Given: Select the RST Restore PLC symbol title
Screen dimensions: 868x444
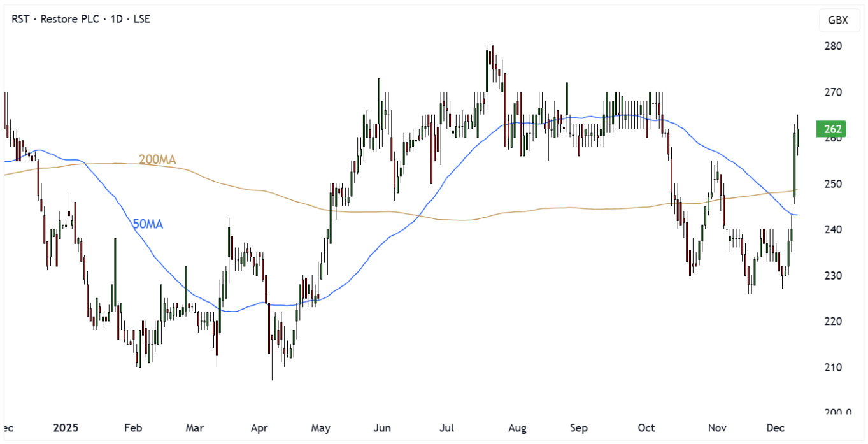Looking at the screenshot, I should pos(81,19).
